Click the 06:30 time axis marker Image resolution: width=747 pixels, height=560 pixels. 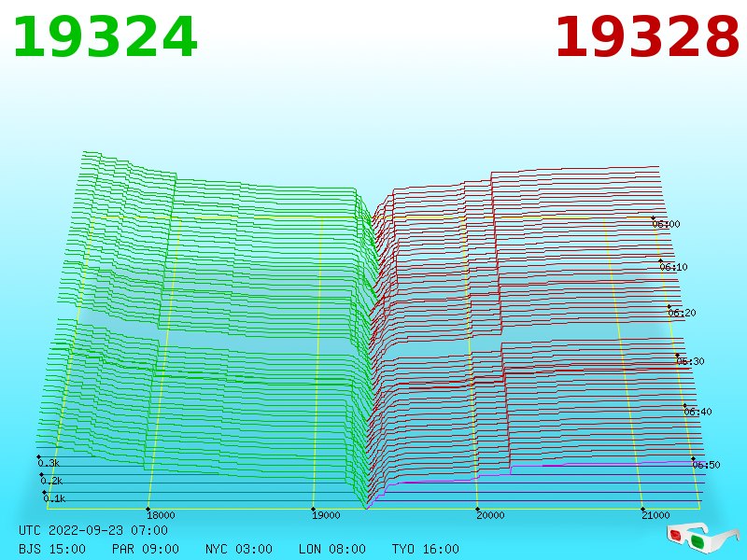pyautogui.click(x=690, y=361)
